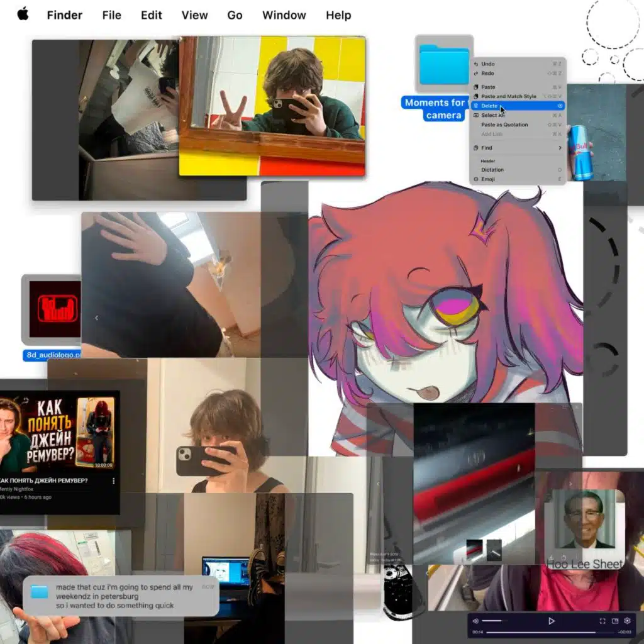644x644 pixels.
Task: Click the previous-photo arrow in hand photo window
Action: tap(96, 318)
